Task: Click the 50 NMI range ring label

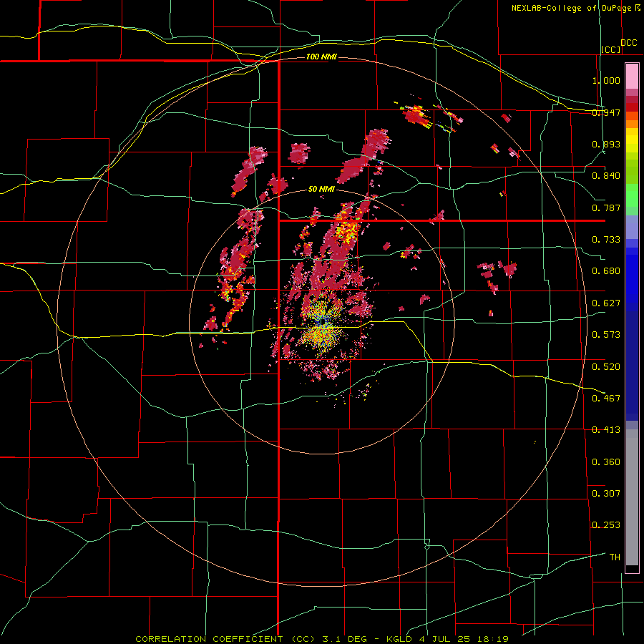Action: pos(321,189)
